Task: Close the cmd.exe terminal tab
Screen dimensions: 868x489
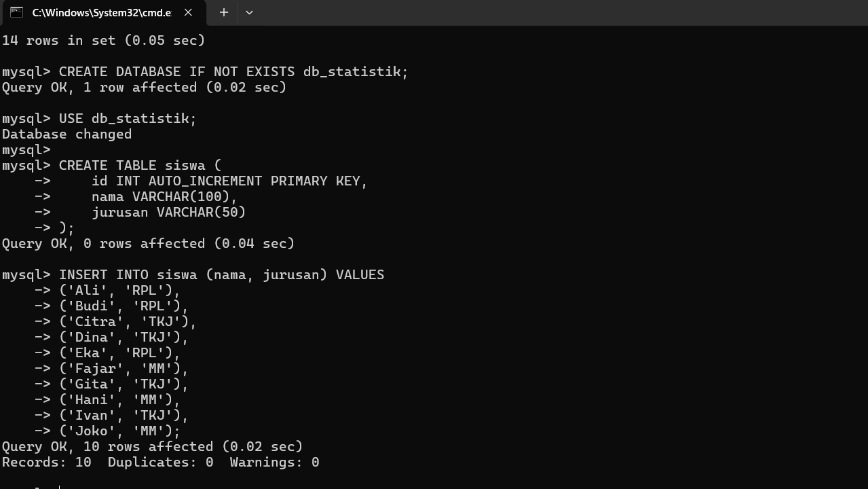Action: point(189,12)
